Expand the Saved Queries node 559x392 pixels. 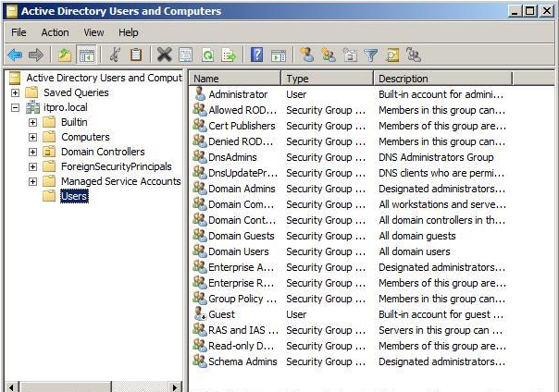(x=15, y=93)
